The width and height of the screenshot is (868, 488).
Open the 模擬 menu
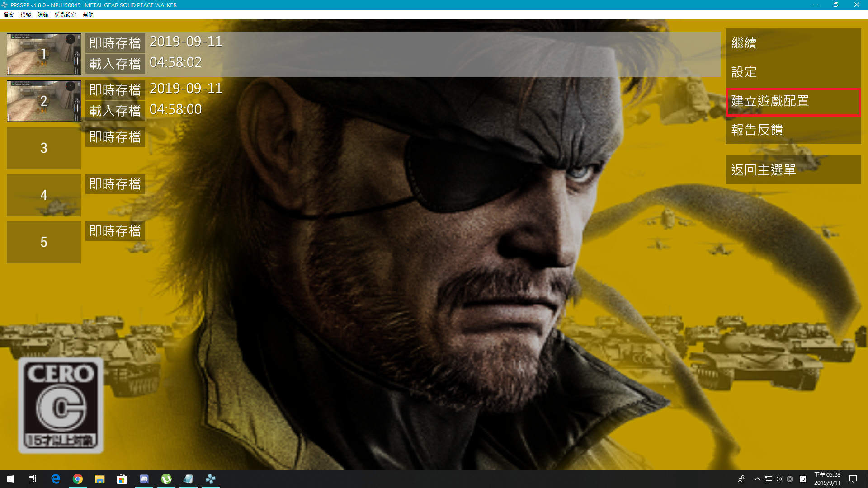[x=26, y=15]
